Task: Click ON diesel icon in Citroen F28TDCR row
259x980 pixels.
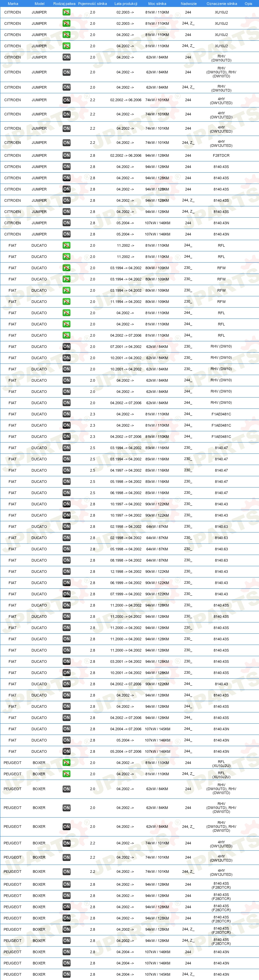Action: [x=66, y=155]
